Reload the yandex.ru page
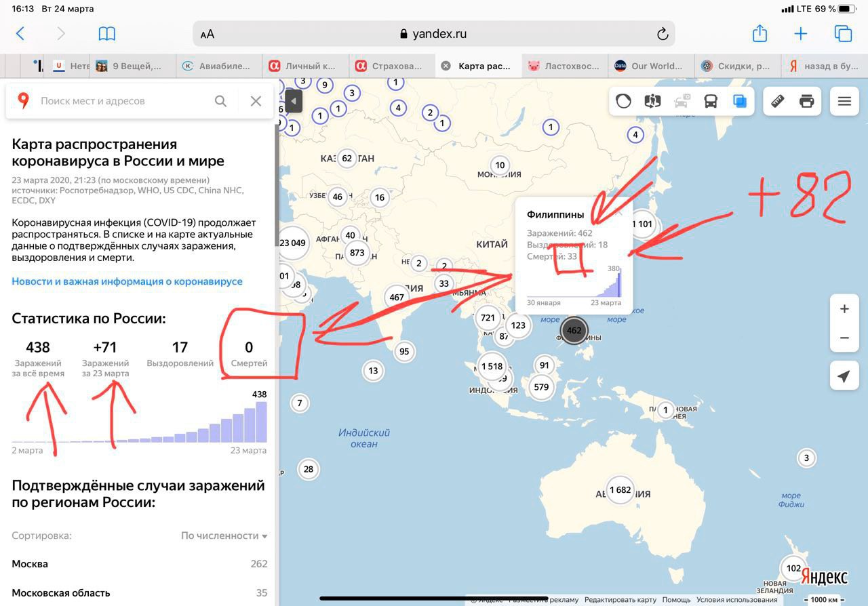The width and height of the screenshot is (868, 606). 663,34
